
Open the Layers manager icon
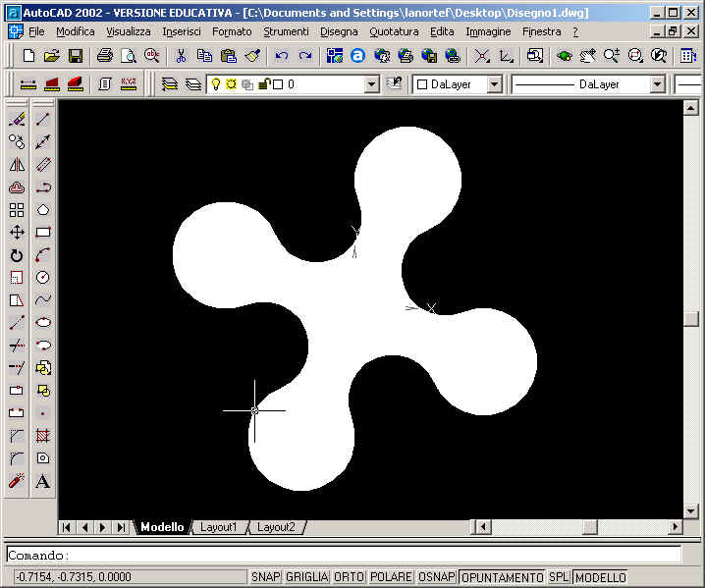click(170, 84)
